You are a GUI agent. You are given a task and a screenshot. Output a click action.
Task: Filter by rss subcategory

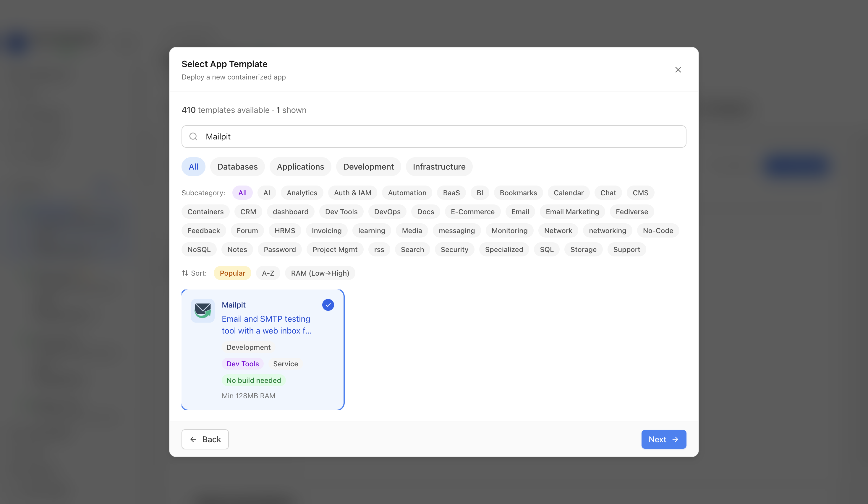coord(379,250)
